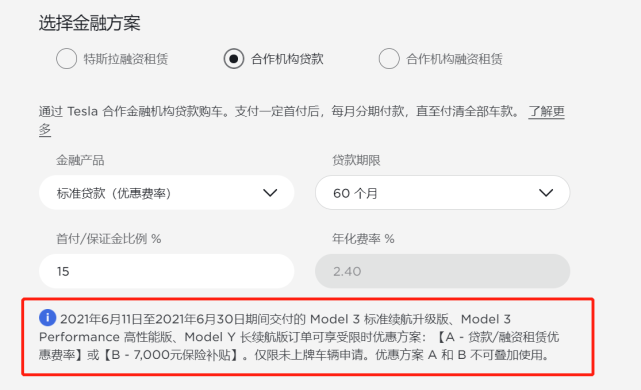Image resolution: width=641 pixels, height=390 pixels.
Task: Select 合作机构融资租赁 radio button
Action: (x=389, y=59)
